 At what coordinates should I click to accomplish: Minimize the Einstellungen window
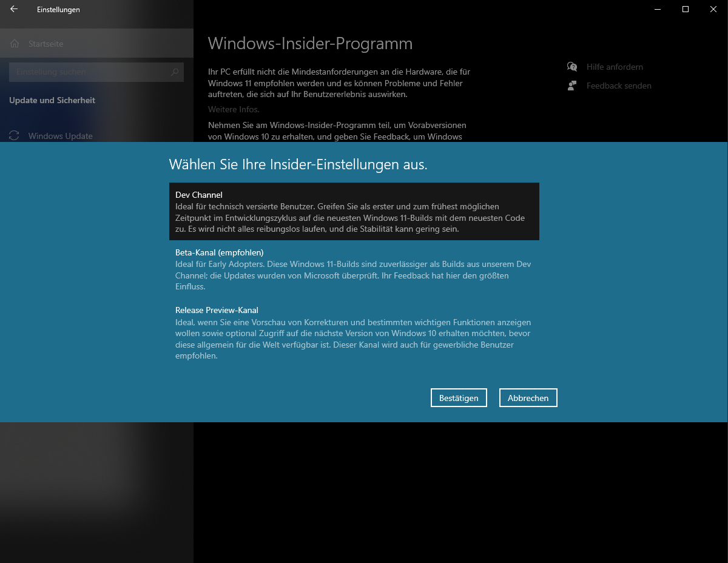tap(658, 9)
